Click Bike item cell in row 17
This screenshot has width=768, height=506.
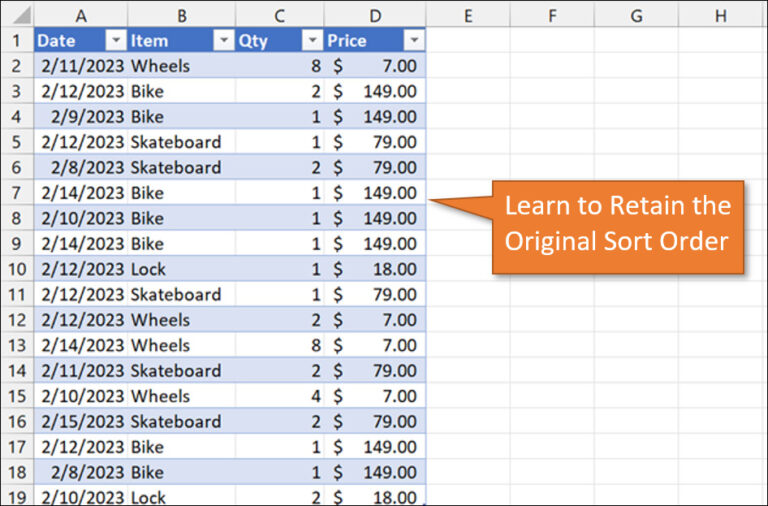pos(182,447)
